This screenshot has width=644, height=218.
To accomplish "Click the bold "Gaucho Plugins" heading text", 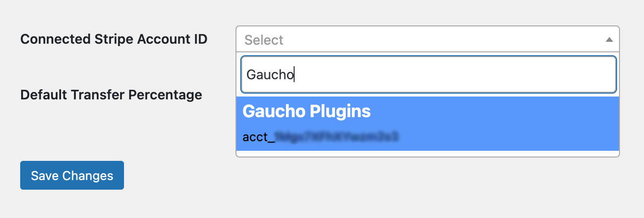I will [307, 111].
